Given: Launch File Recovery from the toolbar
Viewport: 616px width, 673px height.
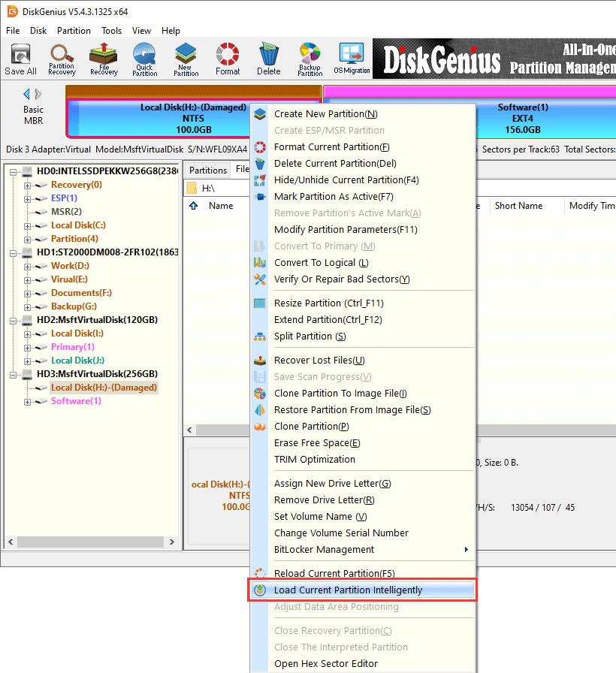Looking at the screenshot, I should [x=103, y=59].
